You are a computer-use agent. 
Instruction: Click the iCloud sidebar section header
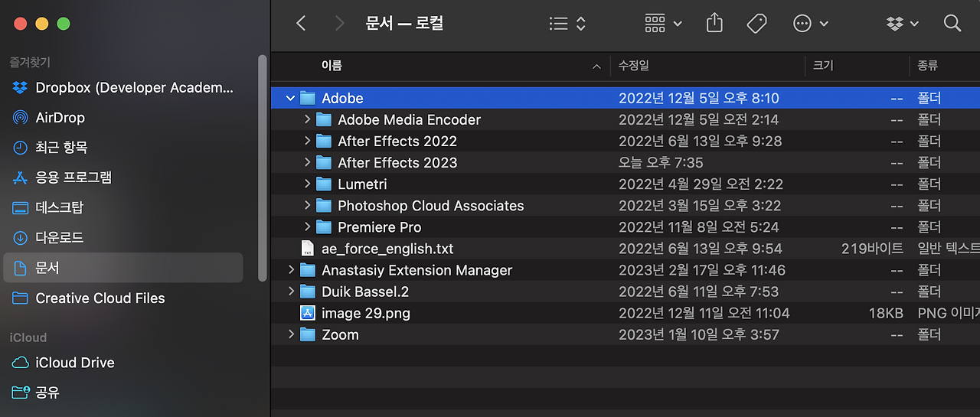pos(28,337)
